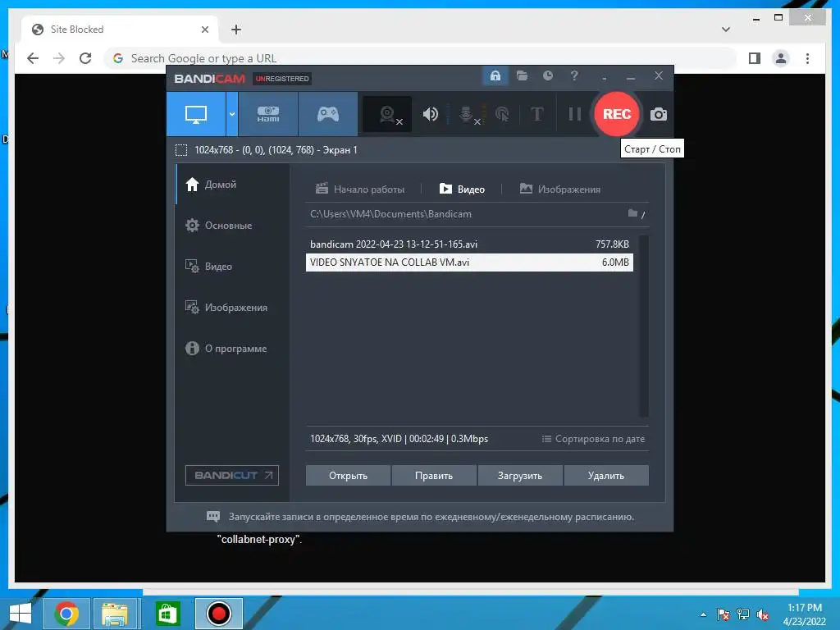Click Удалить button

point(606,476)
